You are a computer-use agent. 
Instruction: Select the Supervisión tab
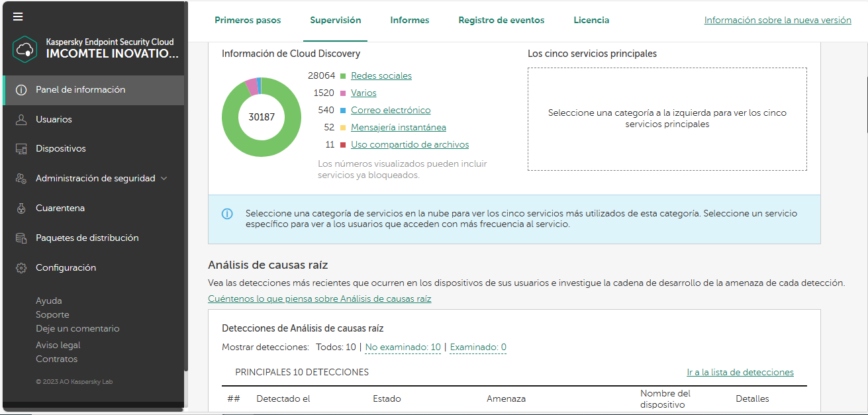tap(336, 21)
